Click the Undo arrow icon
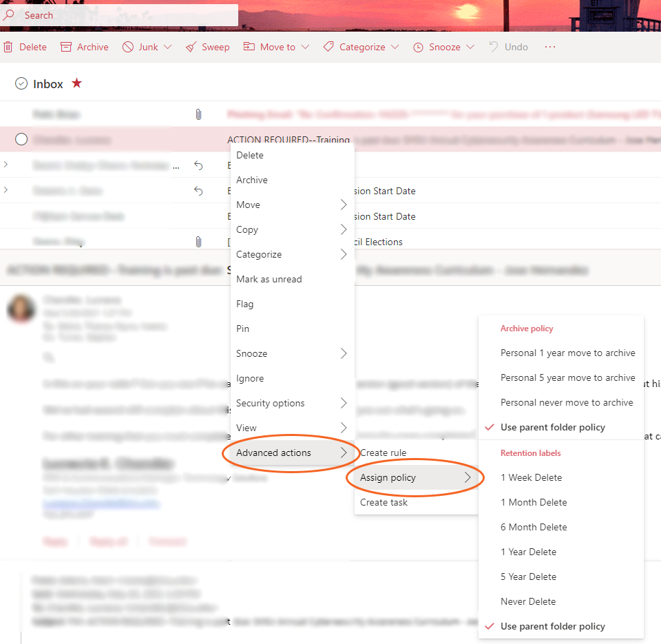This screenshot has height=644, width=661. coord(492,46)
